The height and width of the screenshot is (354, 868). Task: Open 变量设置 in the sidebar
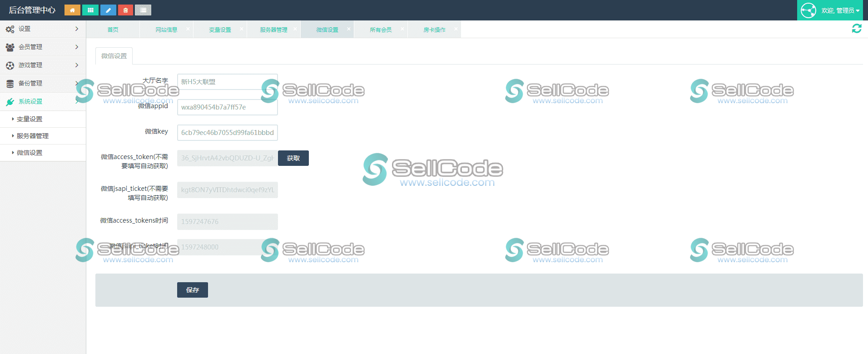pos(30,119)
